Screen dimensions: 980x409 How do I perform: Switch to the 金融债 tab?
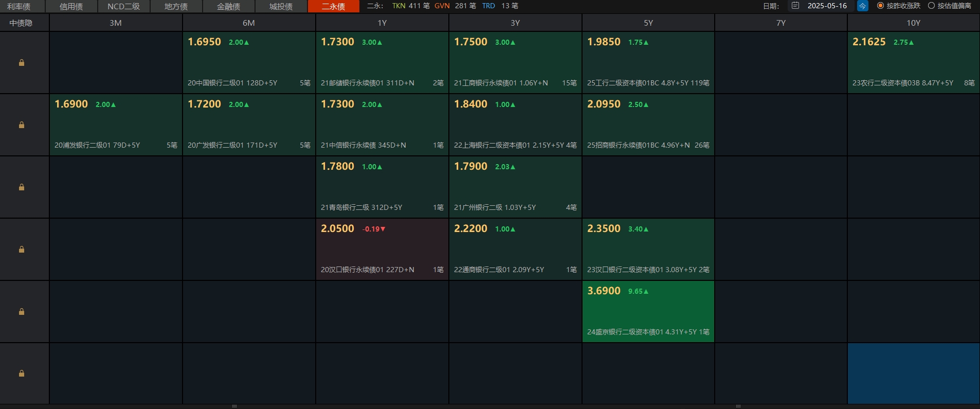[229, 6]
